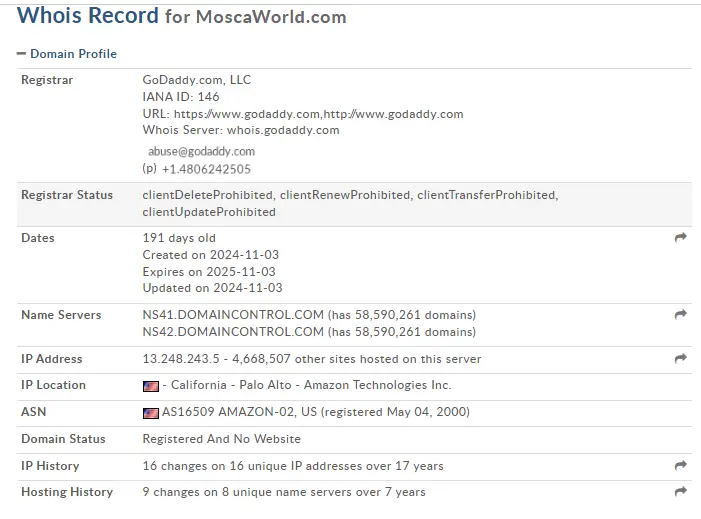The image size is (701, 519).
Task: Click the registrar URL godaddy.com line
Action: coord(303,114)
